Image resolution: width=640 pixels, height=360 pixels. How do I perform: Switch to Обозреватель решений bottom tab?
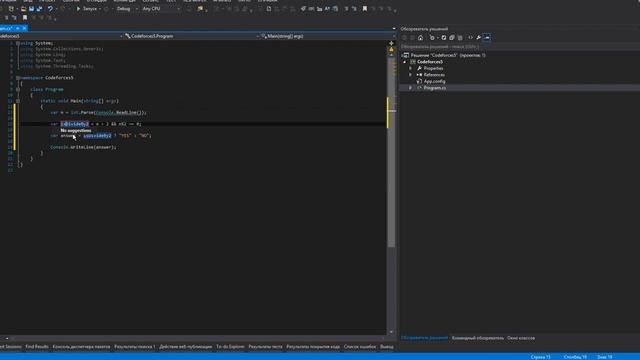424,338
